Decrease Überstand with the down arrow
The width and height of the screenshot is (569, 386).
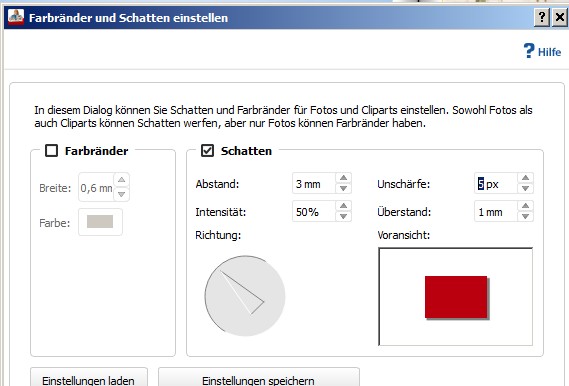click(525, 217)
